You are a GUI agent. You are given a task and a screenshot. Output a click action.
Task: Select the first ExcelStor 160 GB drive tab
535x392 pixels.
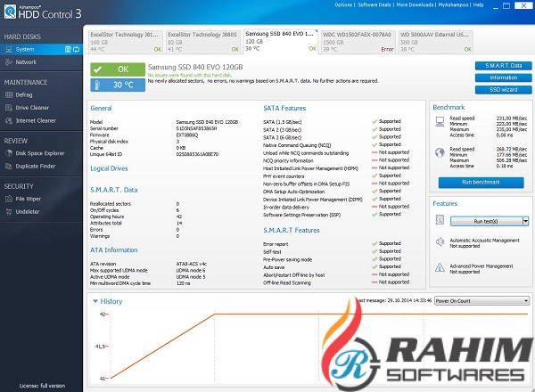click(126, 42)
